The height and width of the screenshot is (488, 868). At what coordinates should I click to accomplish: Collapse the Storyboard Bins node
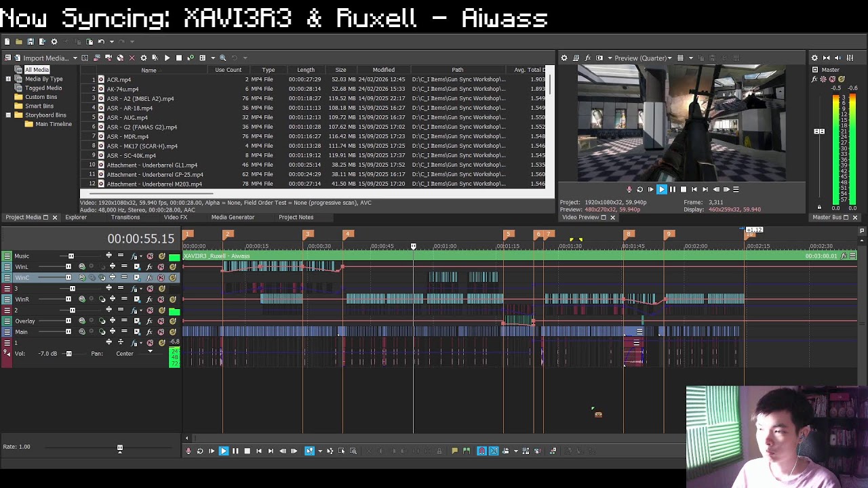[x=8, y=115]
